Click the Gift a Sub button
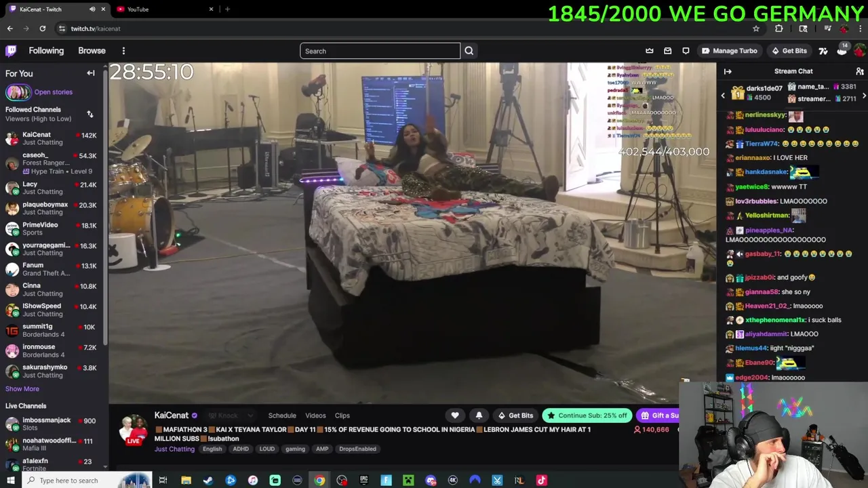868x488 pixels. 659,415
